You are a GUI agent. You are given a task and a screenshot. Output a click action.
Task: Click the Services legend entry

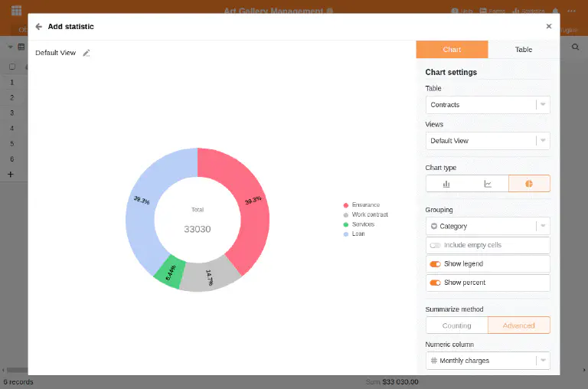pos(359,224)
